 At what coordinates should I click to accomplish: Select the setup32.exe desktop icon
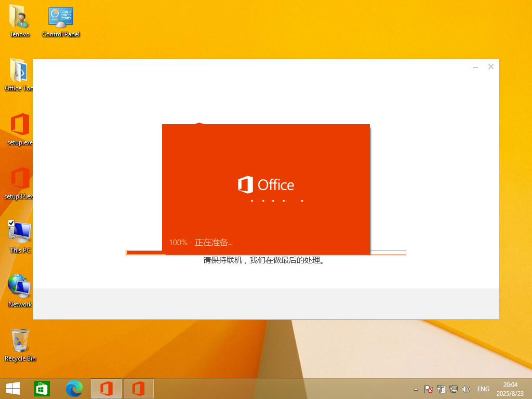(x=20, y=179)
